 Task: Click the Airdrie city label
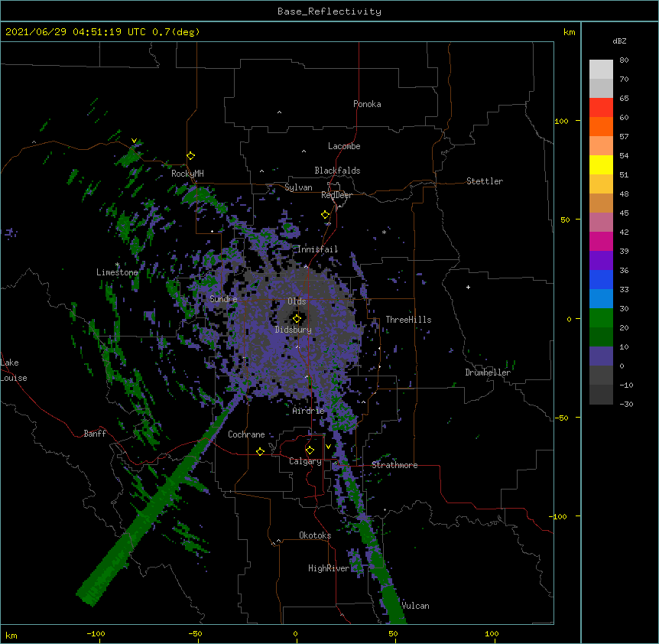point(309,411)
